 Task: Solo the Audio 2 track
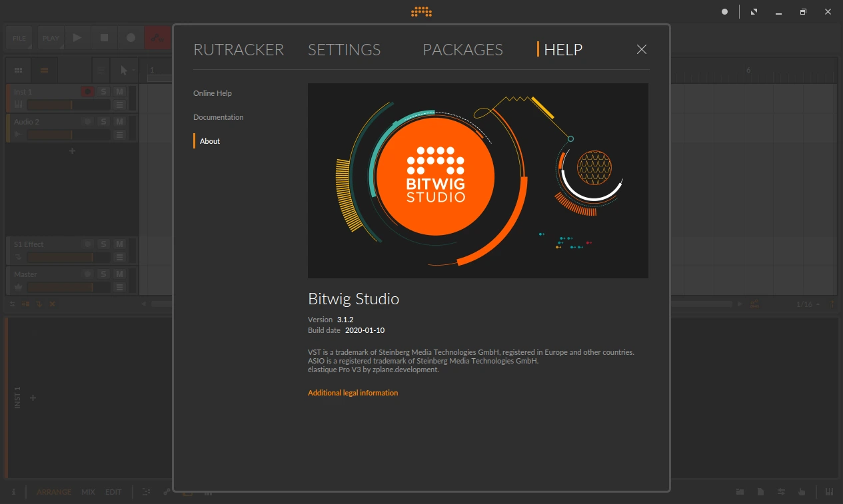click(x=103, y=121)
